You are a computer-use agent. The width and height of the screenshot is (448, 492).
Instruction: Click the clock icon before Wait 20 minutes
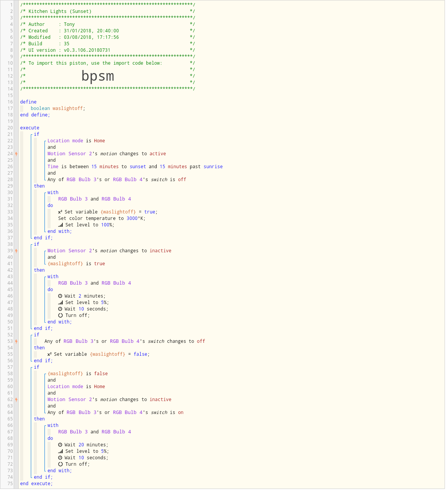(60, 445)
